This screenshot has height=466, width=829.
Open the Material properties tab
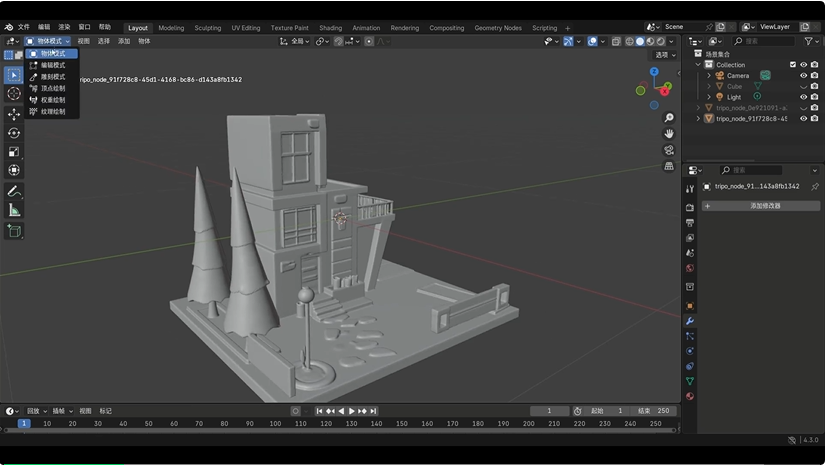click(x=689, y=396)
